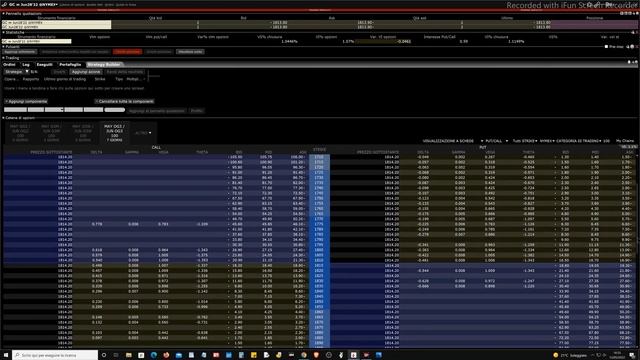Open the Windows Start menu

tap(6, 355)
